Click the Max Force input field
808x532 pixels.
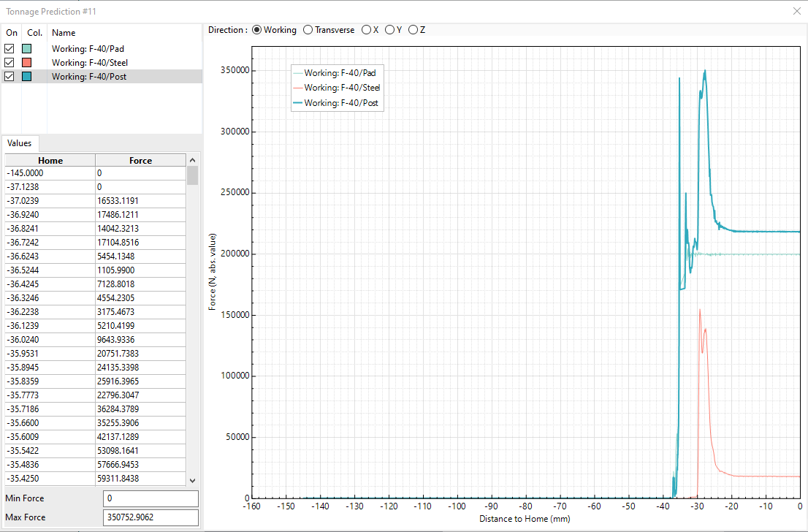(151, 517)
